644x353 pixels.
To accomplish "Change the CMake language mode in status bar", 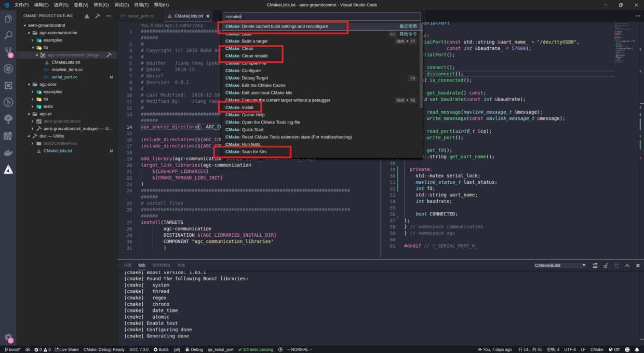I will point(597,349).
